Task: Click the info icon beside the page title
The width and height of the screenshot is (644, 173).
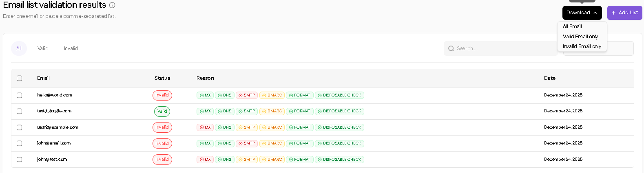Action: click(112, 5)
